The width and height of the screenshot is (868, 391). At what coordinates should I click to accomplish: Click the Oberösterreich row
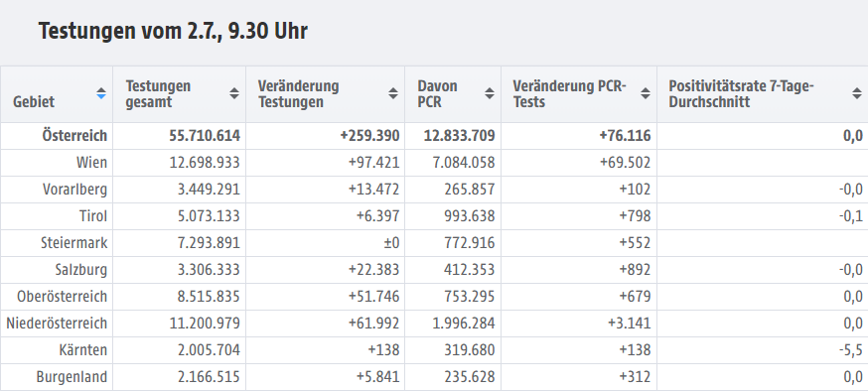pyautogui.click(x=434, y=297)
